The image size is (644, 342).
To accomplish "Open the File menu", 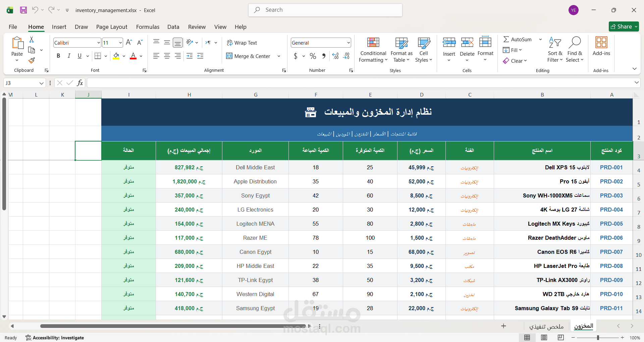I will [13, 27].
